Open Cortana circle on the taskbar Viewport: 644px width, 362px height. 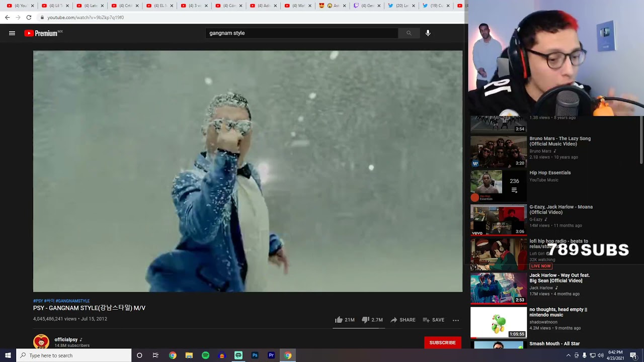point(139,355)
